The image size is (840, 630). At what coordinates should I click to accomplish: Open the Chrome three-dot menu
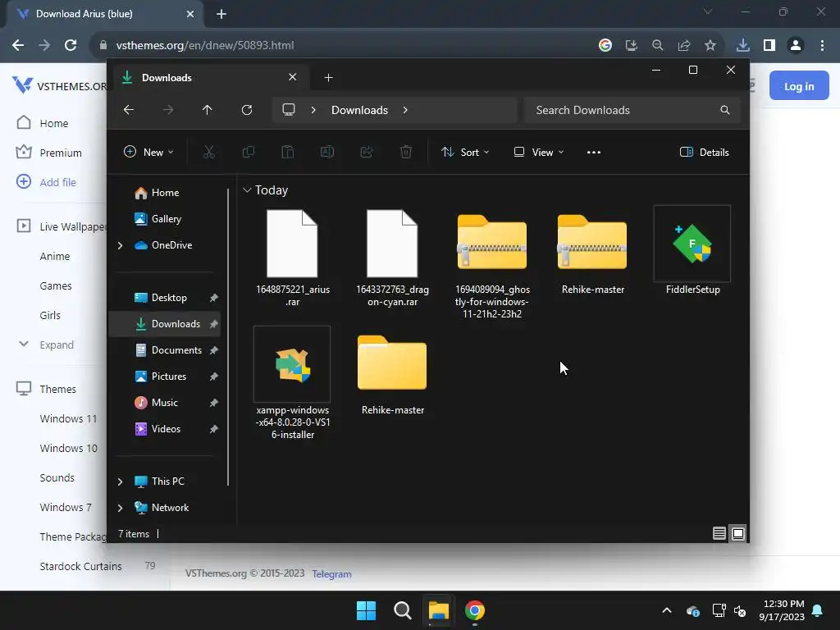pos(822,45)
